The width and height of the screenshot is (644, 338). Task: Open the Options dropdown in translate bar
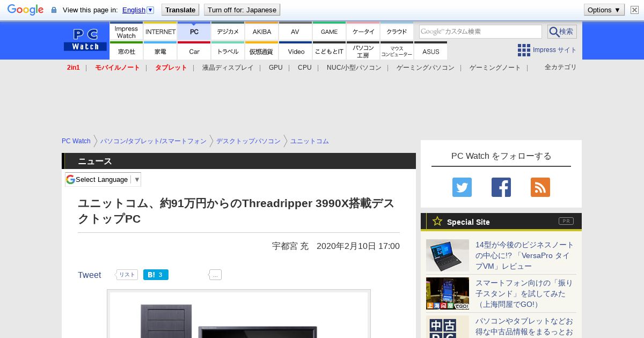(604, 10)
